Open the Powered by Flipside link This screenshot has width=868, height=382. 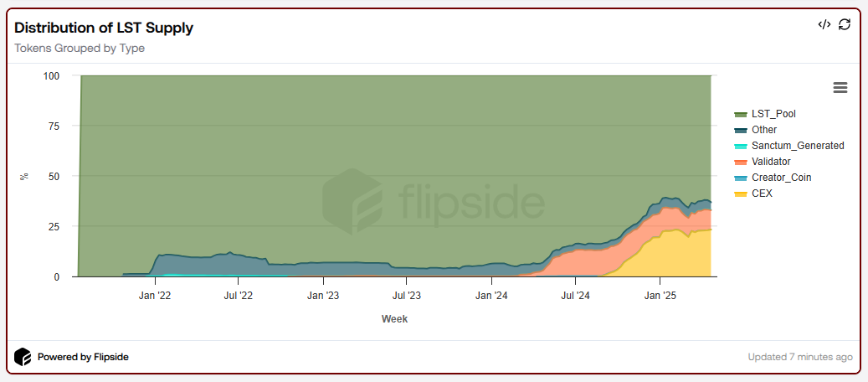(83, 357)
